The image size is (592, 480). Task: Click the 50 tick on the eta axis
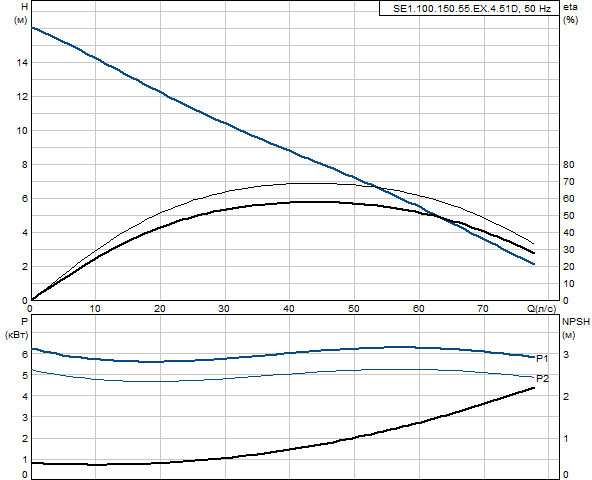pyautogui.click(x=569, y=216)
